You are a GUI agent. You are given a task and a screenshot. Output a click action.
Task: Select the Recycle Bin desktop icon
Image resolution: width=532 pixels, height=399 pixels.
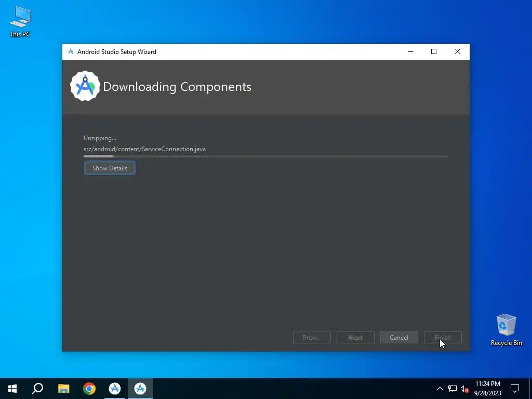pos(506,330)
